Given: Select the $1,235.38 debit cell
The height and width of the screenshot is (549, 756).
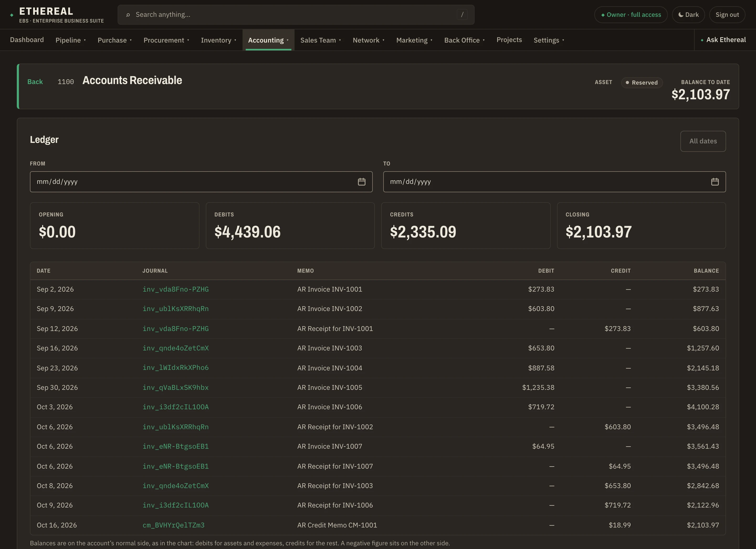Looking at the screenshot, I should pos(538,387).
